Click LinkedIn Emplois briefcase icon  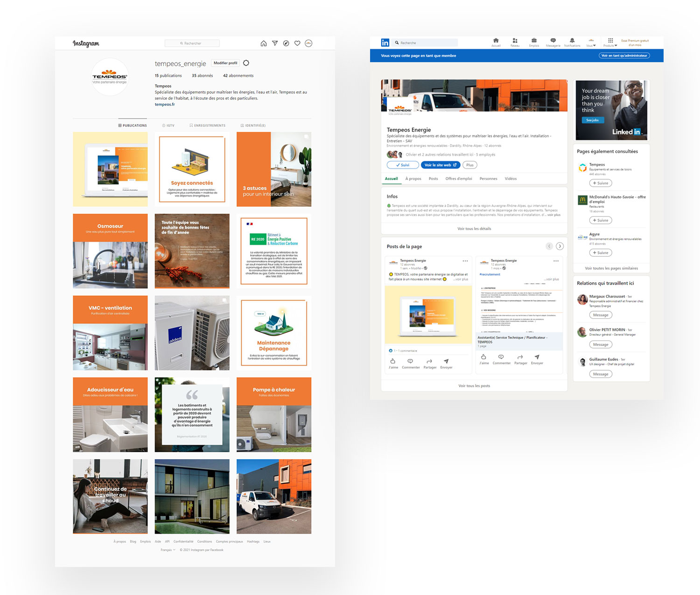[x=534, y=42]
